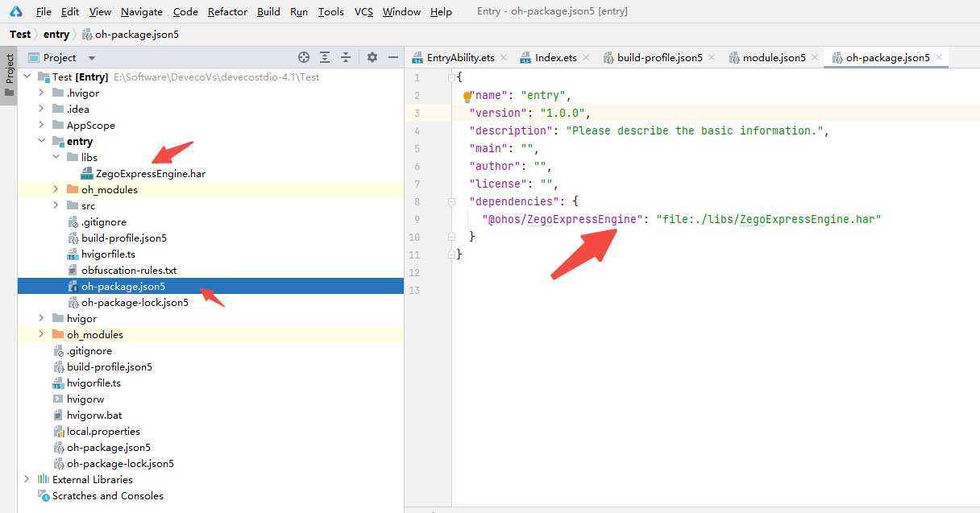Collapse the libs folder
980x513 pixels.
click(56, 158)
